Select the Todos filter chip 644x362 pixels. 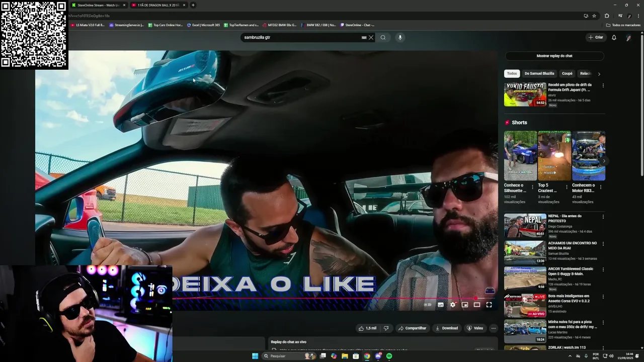512,73
